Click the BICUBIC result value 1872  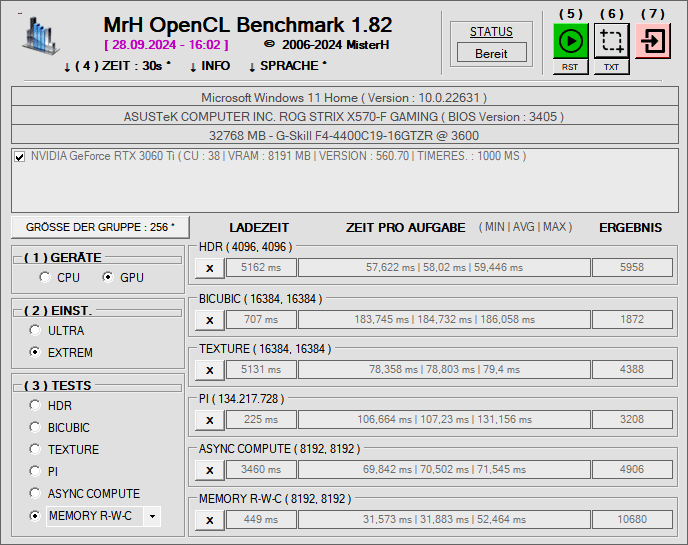pyautogui.click(x=632, y=319)
